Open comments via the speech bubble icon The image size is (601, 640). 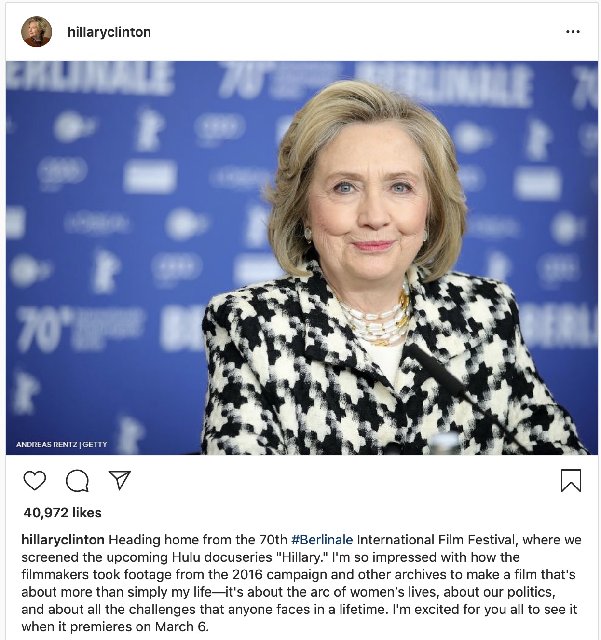[77, 480]
